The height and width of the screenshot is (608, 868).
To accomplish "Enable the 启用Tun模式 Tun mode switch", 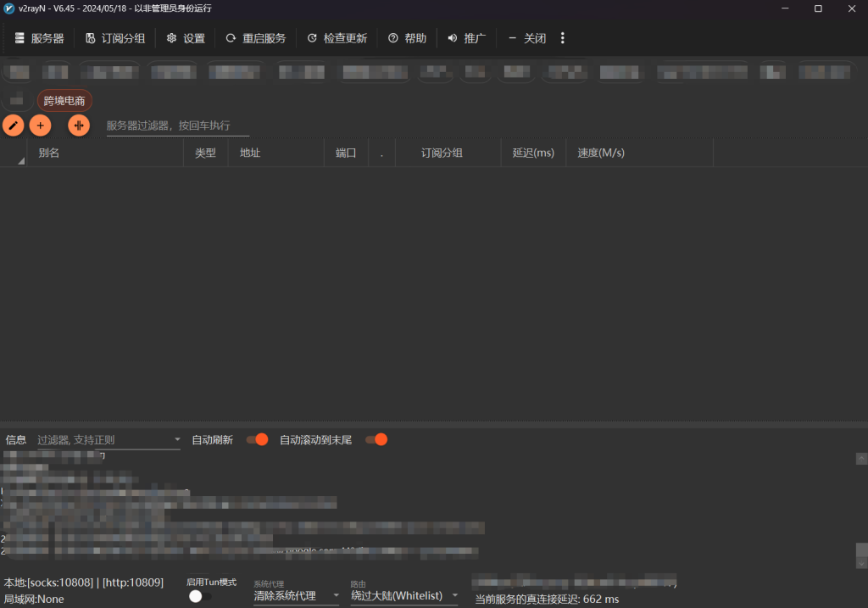I will click(200, 596).
